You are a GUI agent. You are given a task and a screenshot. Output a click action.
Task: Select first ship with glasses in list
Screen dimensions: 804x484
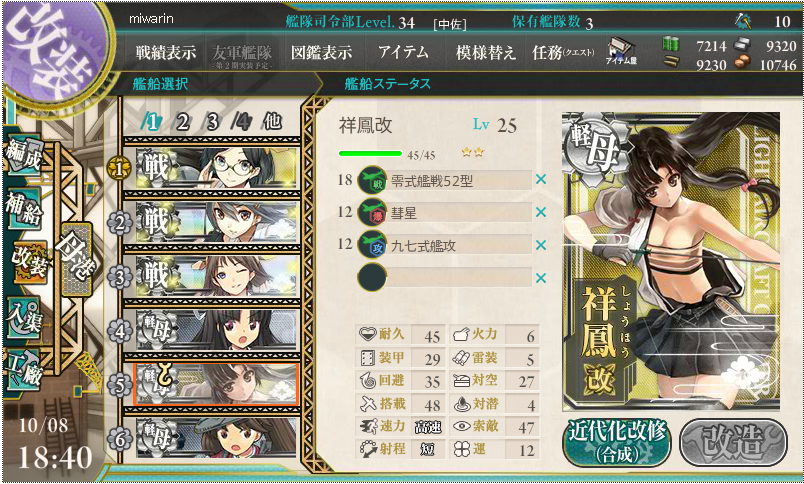216,168
